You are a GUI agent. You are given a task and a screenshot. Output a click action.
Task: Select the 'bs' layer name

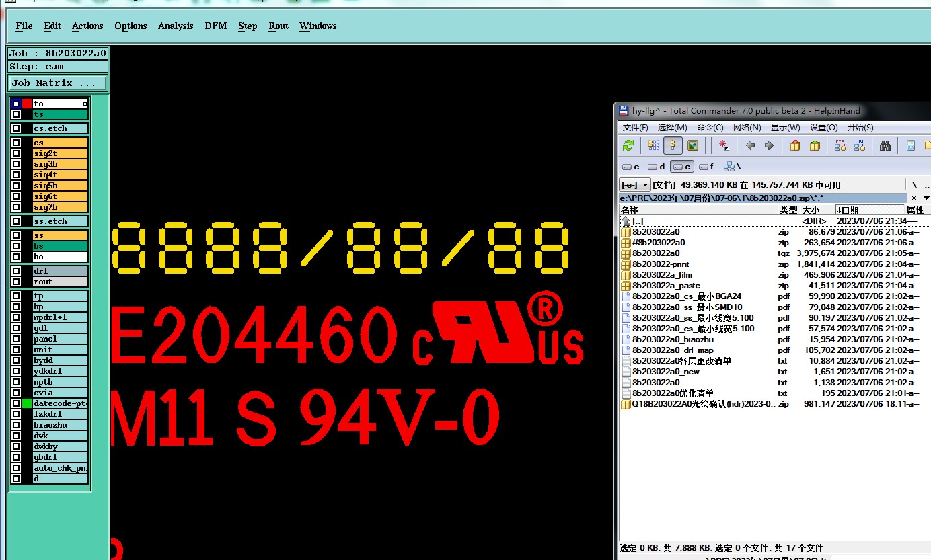point(61,246)
